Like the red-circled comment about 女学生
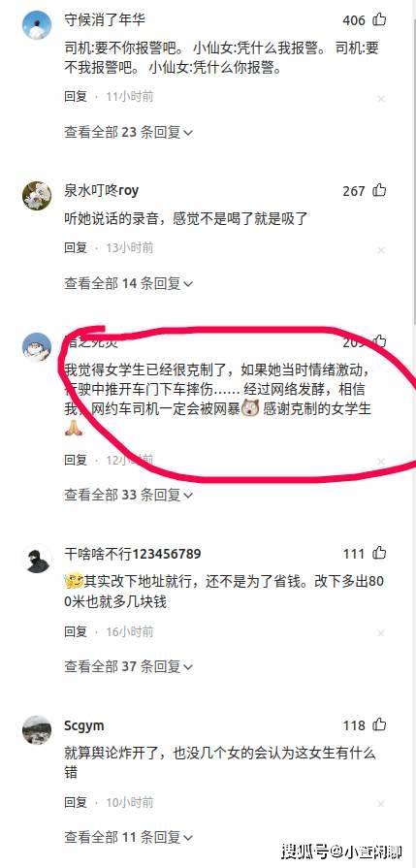This screenshot has width=416, height=868. coord(379,341)
